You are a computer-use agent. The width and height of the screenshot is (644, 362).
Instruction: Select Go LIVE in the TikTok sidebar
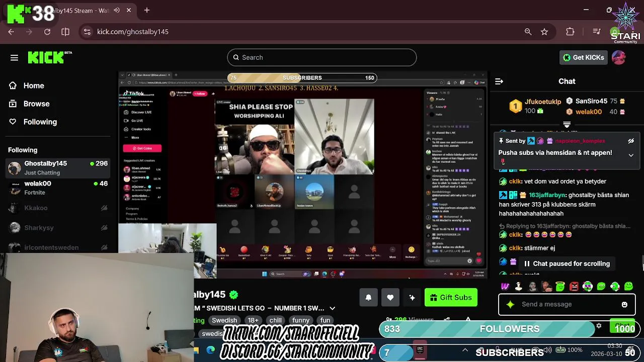(x=137, y=121)
